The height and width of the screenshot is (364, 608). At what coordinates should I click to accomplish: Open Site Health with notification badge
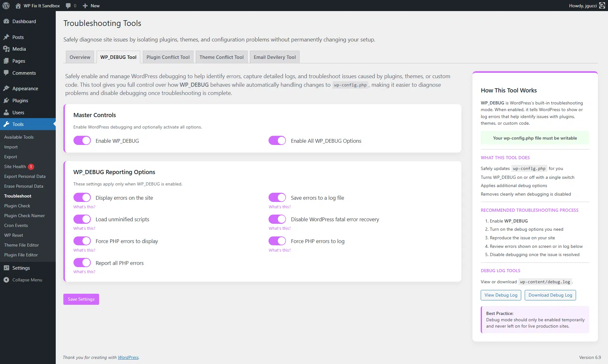tap(14, 166)
